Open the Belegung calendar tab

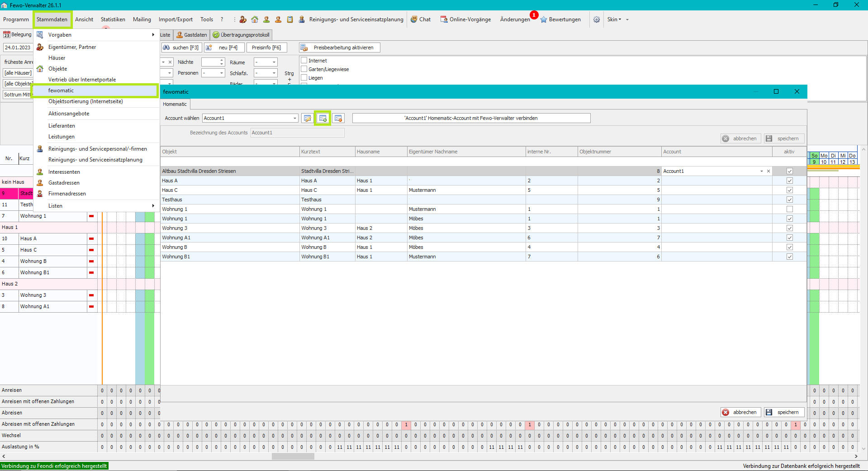coord(17,35)
